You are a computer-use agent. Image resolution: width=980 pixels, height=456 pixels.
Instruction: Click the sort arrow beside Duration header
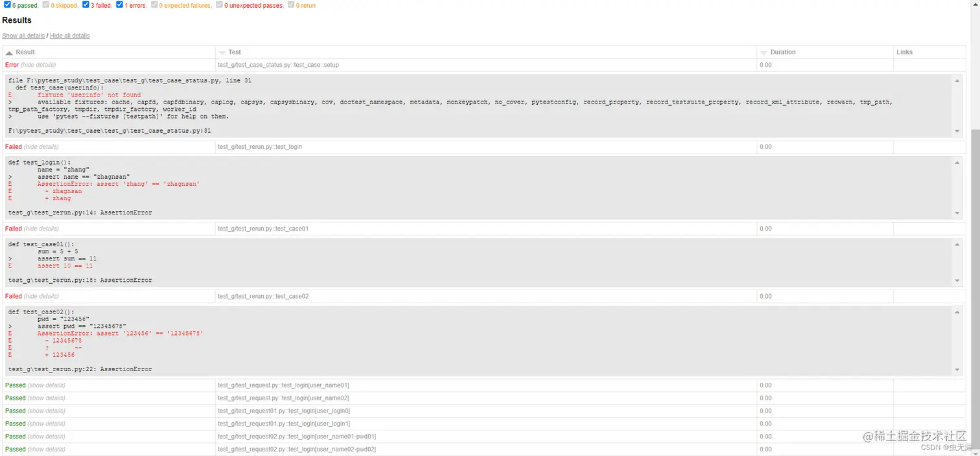[x=764, y=52]
